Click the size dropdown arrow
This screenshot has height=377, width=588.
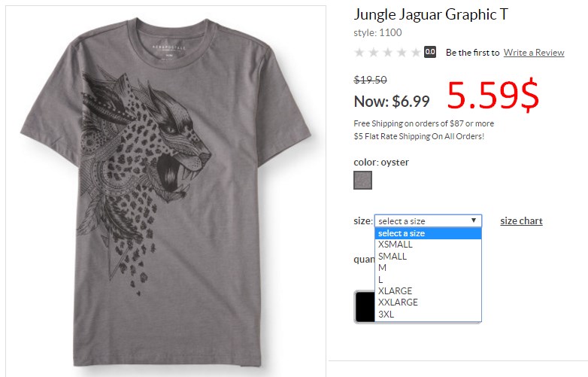point(474,220)
